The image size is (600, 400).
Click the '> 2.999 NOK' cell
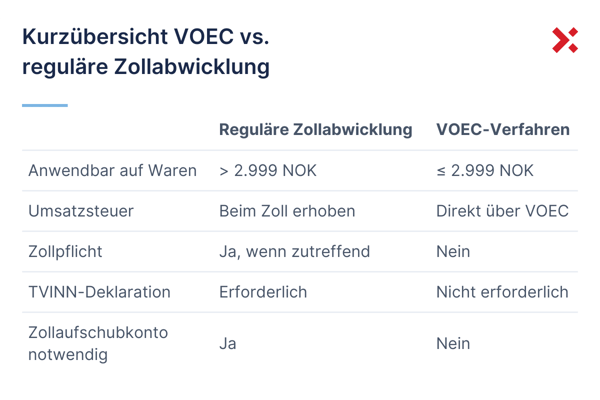tap(267, 170)
